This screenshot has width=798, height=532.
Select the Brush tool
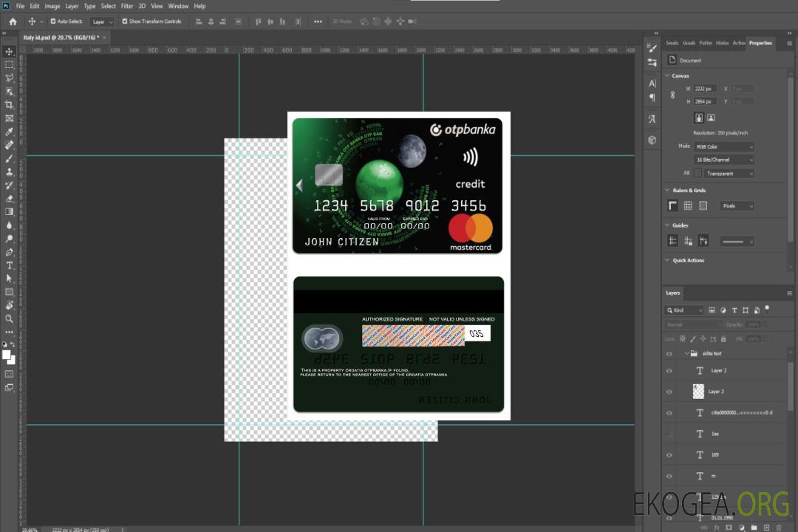[9, 158]
